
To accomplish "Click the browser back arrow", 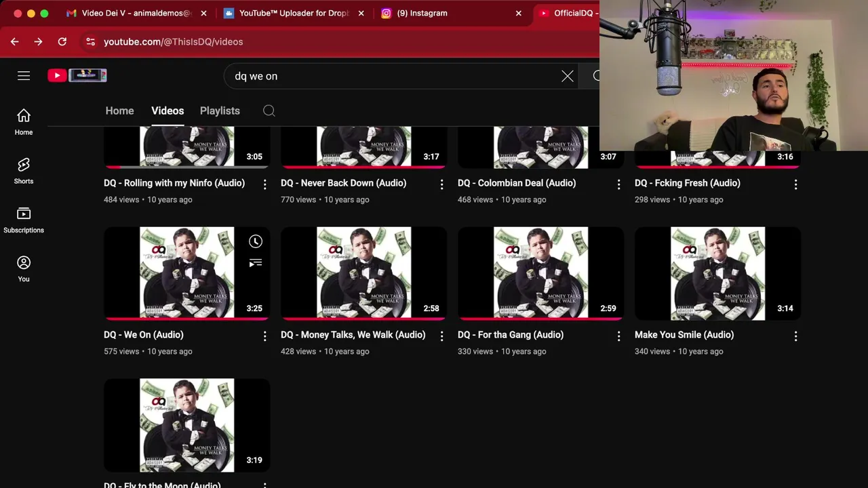I will click(15, 41).
